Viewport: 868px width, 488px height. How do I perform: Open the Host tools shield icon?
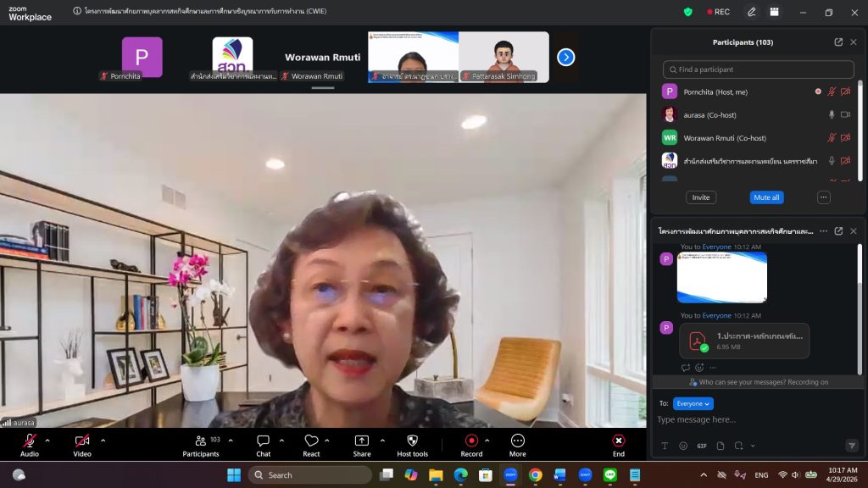tap(413, 441)
